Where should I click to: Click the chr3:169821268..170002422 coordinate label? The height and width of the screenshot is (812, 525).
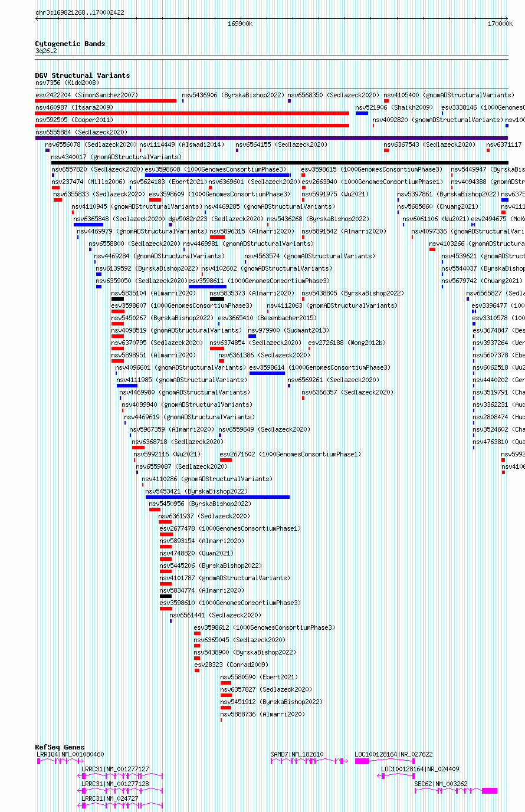tap(80, 12)
